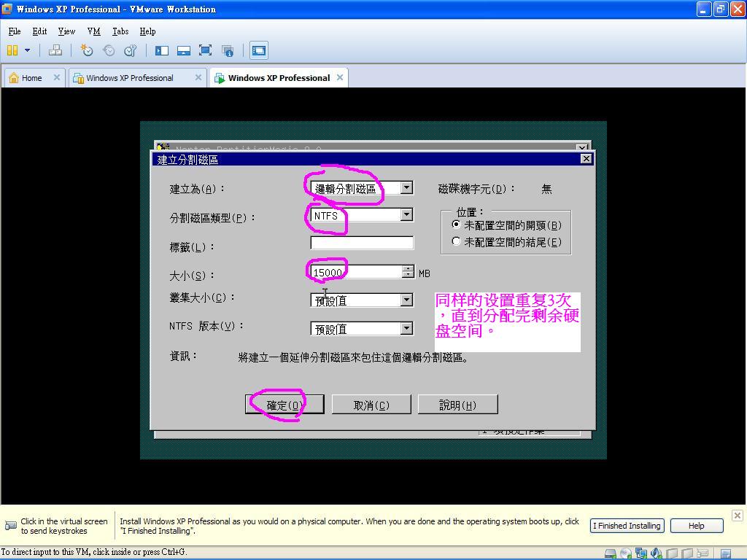Click the revert to snapshot icon

tap(109, 50)
